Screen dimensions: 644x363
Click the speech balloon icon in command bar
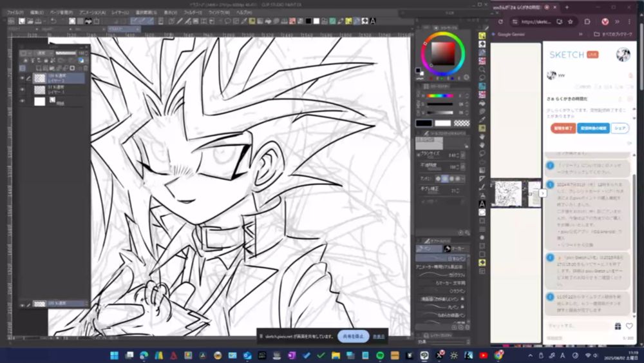click(227, 21)
